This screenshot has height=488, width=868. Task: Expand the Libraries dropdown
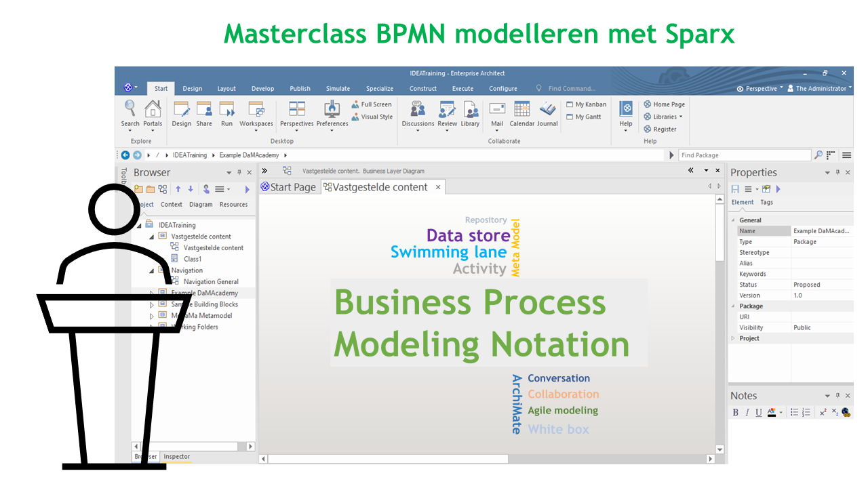tap(663, 117)
